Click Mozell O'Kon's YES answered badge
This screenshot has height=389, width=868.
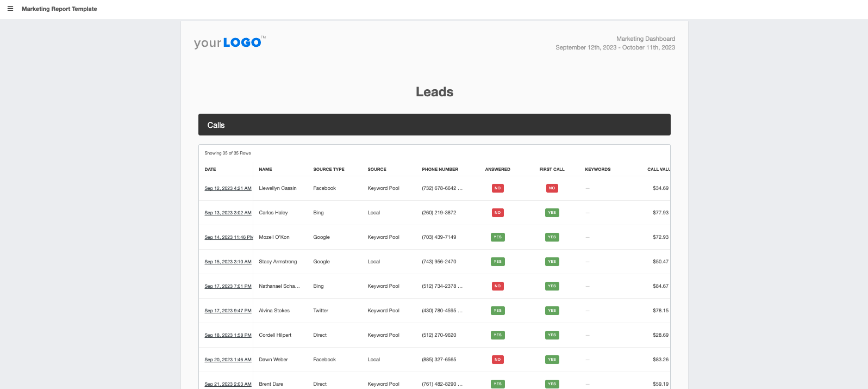pos(497,237)
